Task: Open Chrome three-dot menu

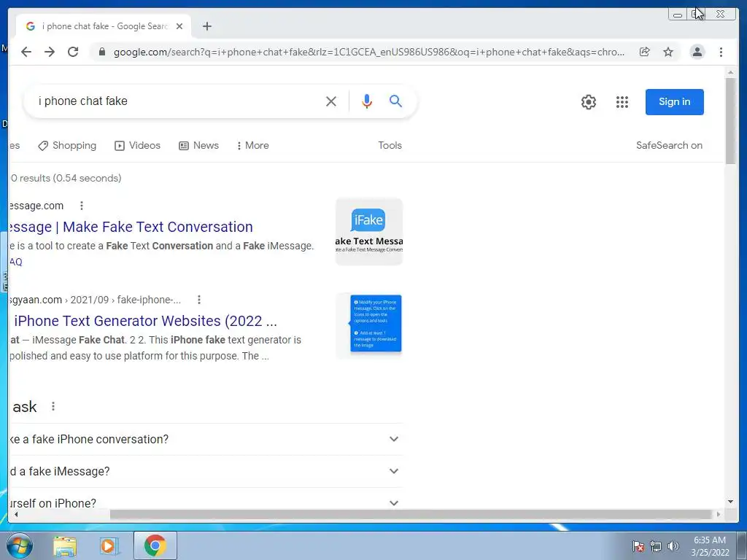Action: [721, 52]
